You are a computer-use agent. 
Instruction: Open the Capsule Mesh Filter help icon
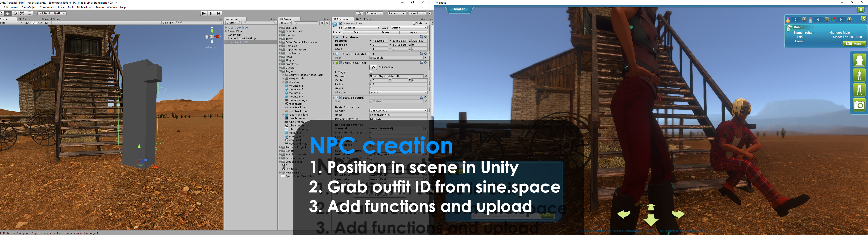422,54
